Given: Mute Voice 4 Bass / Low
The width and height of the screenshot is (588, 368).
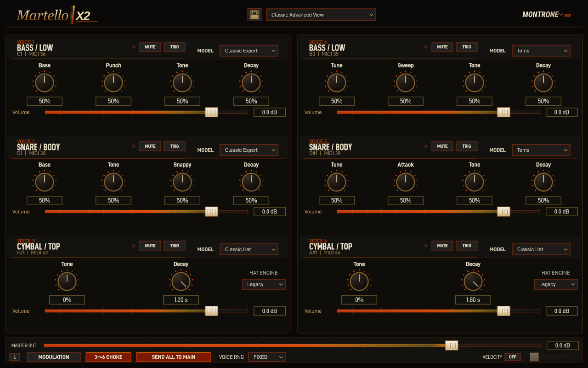Looking at the screenshot, I should 442,47.
